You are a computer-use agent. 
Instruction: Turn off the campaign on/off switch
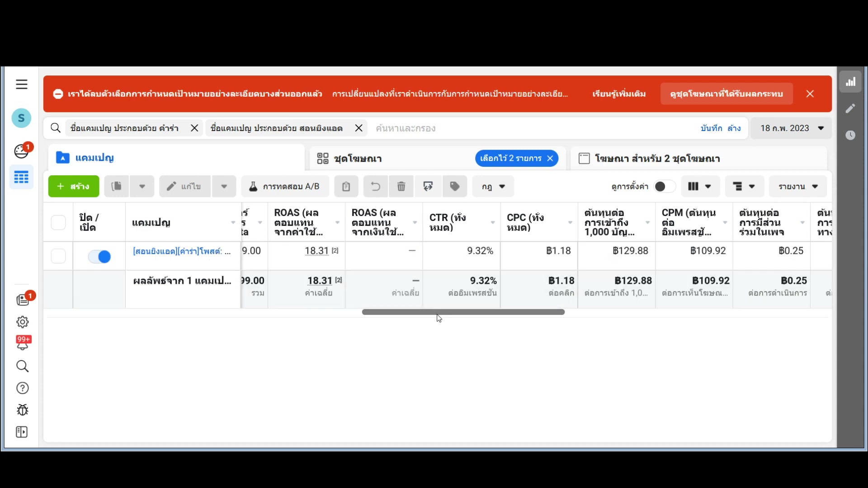tap(99, 257)
